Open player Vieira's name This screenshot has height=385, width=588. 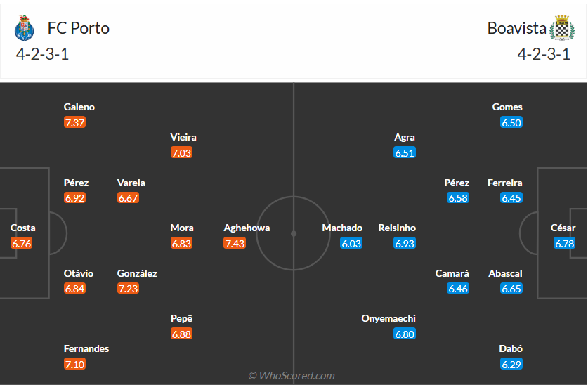[183, 137]
